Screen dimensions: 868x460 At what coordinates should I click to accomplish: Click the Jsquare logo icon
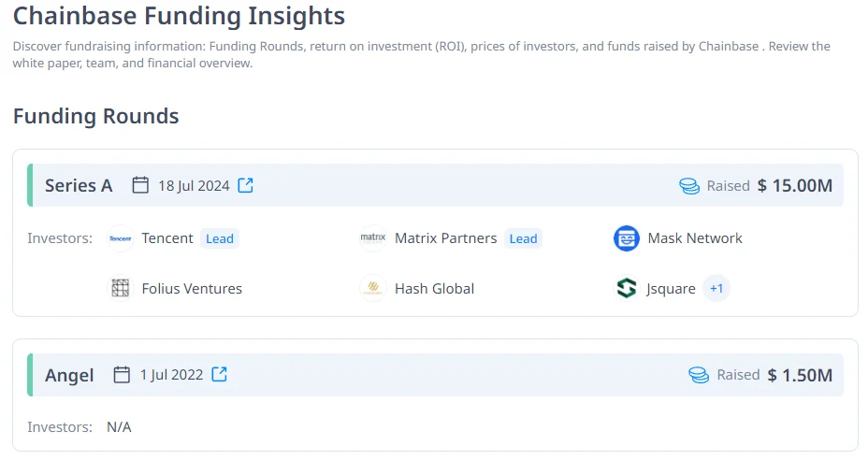click(x=627, y=288)
